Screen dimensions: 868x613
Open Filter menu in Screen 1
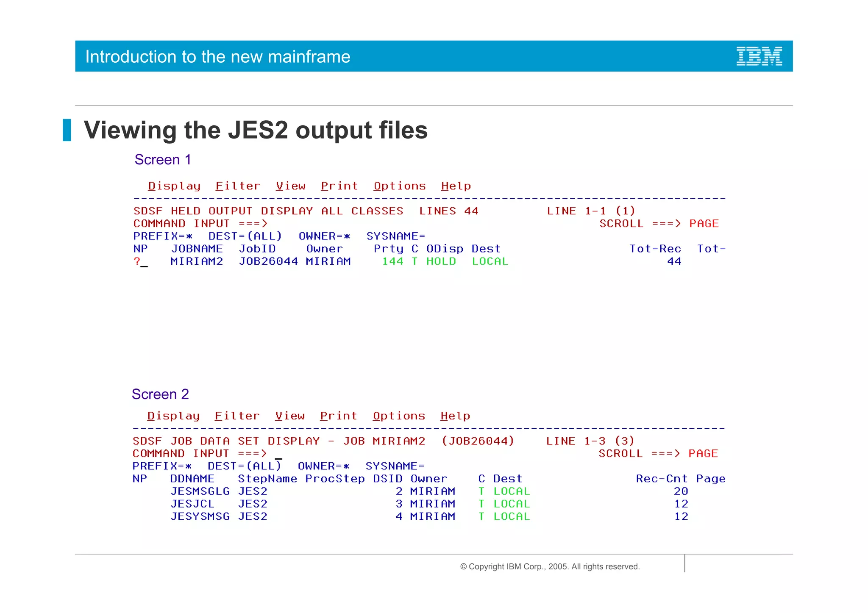(x=237, y=186)
